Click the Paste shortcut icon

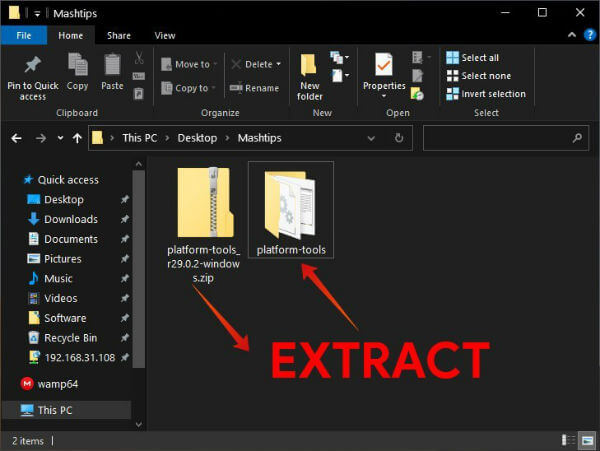[139, 93]
